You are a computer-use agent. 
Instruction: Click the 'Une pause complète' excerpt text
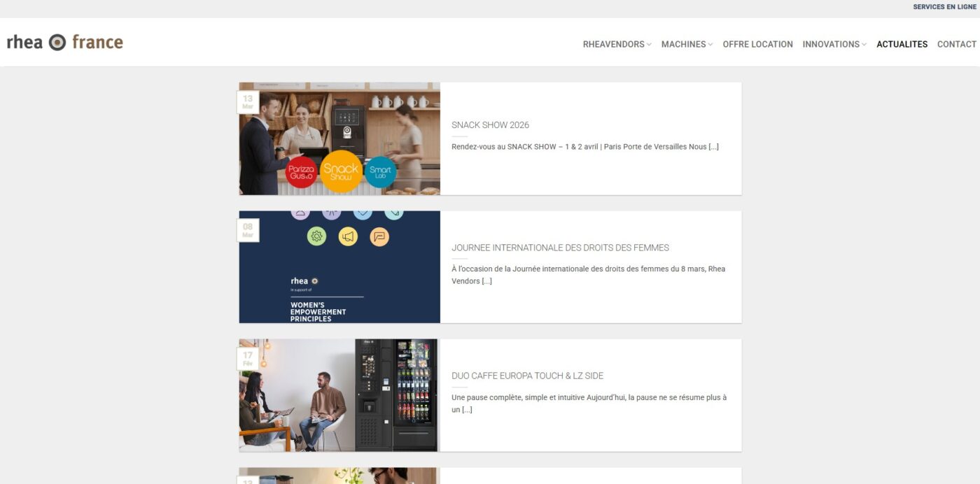(x=589, y=404)
